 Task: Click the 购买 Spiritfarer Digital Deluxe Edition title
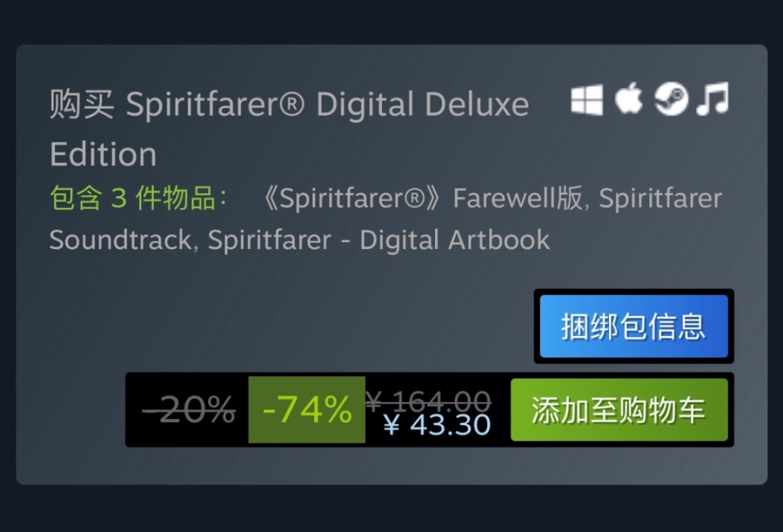click(289, 129)
